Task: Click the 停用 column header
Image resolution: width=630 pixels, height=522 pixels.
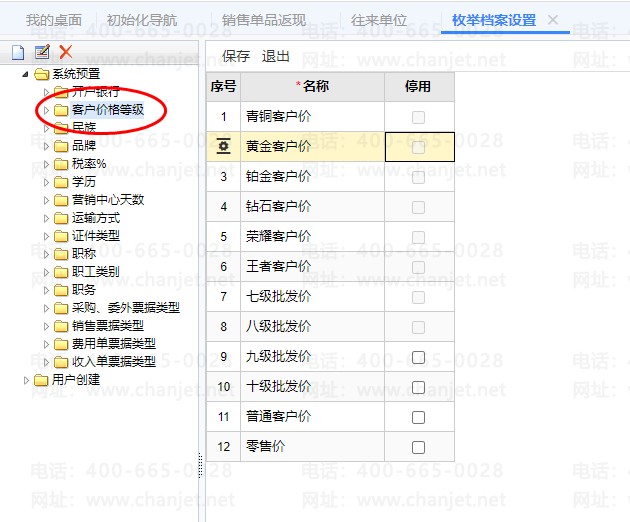Action: click(x=419, y=86)
